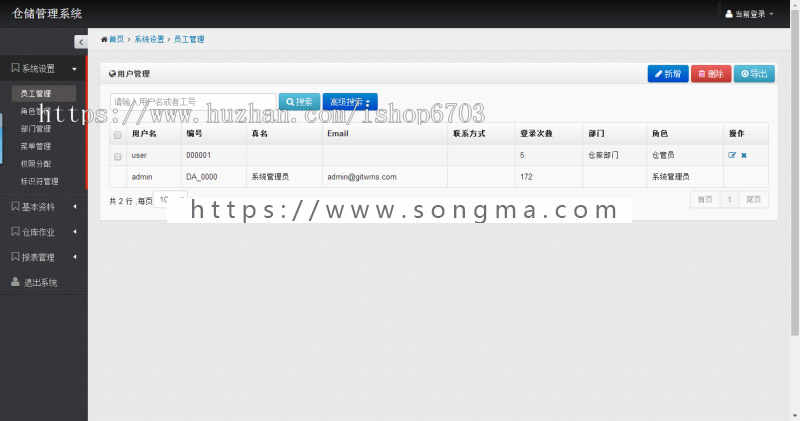Click 系统设置 breadcrumb link
Image resolution: width=800 pixels, height=421 pixels.
click(x=149, y=39)
